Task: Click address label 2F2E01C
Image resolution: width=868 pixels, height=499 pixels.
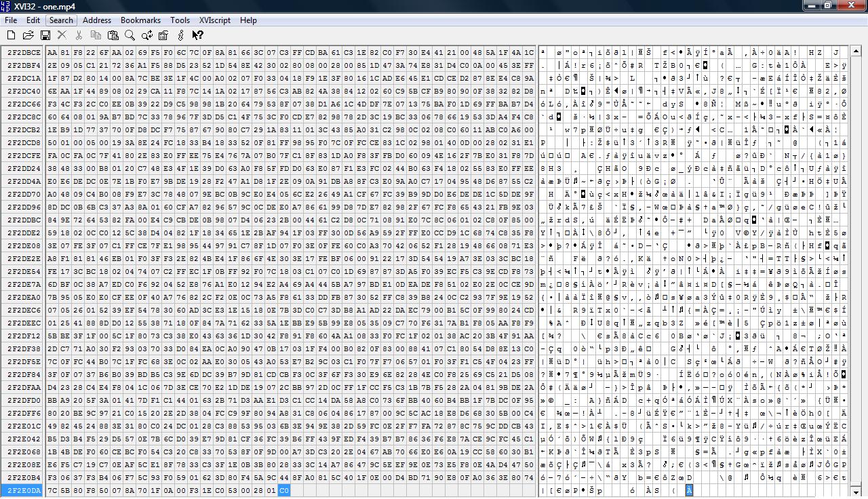Action: coord(24,426)
